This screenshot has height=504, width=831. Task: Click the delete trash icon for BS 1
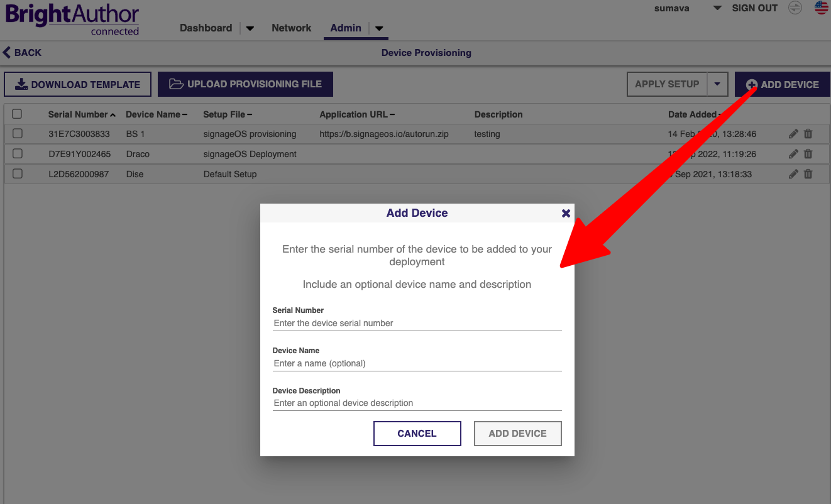pyautogui.click(x=808, y=134)
